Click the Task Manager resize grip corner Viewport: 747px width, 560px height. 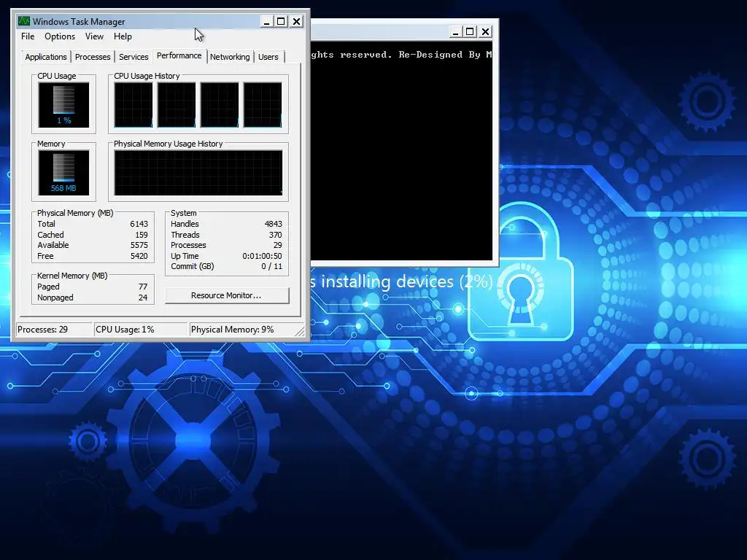click(x=300, y=332)
